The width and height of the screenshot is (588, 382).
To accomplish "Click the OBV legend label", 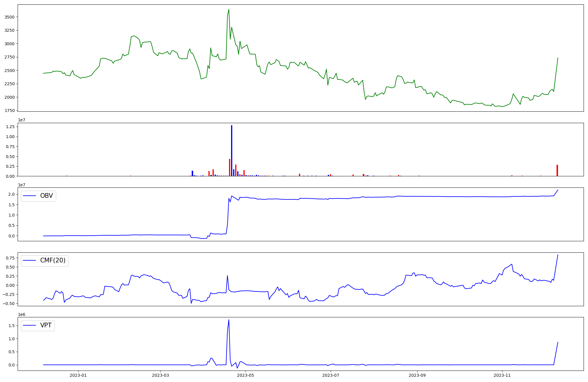I will click(46, 196).
